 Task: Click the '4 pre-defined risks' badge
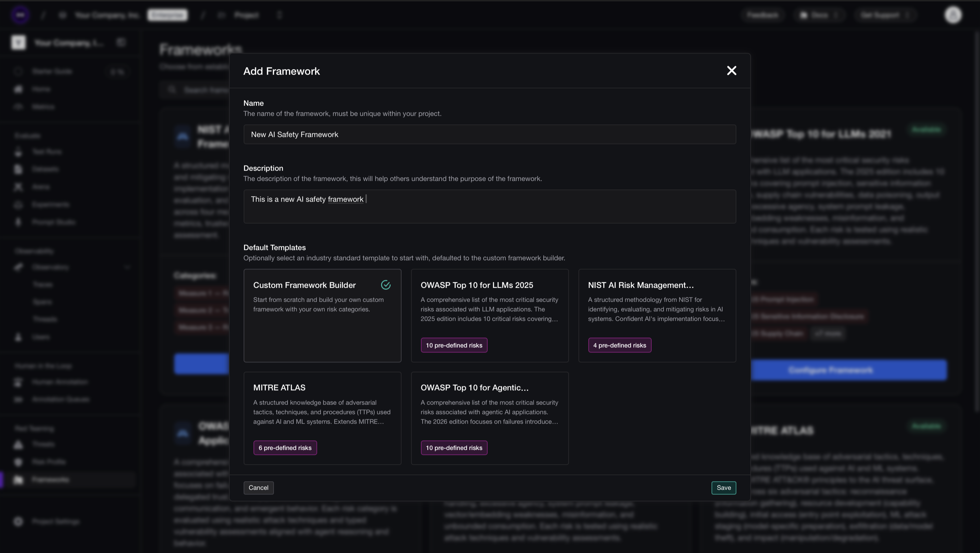tap(619, 345)
